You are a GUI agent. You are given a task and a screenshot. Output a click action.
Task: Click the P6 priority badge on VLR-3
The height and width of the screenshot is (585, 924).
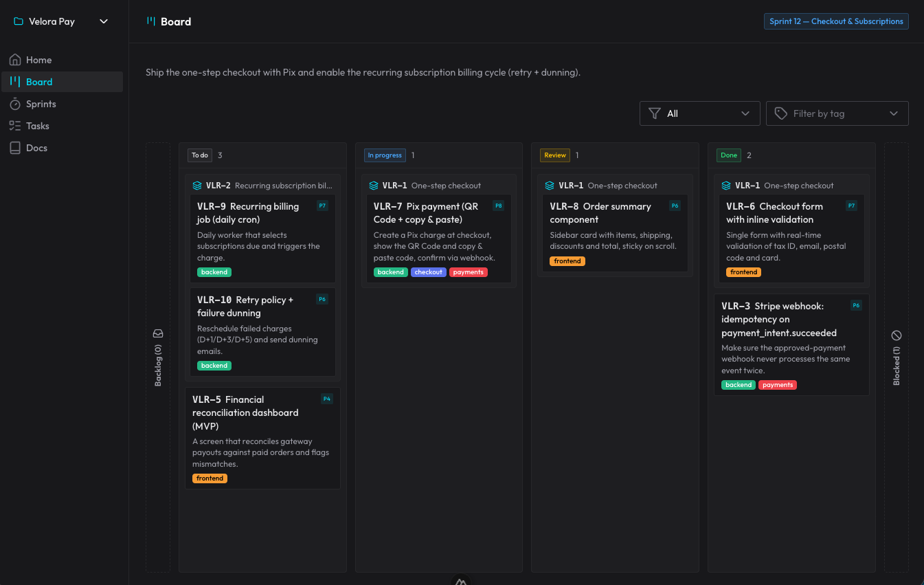pos(856,305)
